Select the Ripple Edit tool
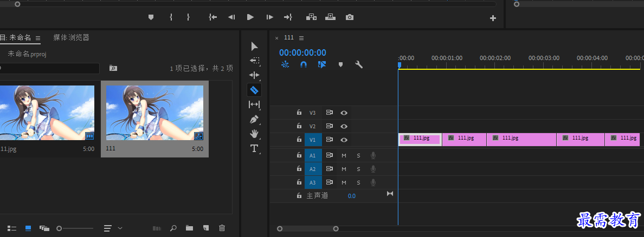This screenshot has width=644, height=237. [x=255, y=75]
